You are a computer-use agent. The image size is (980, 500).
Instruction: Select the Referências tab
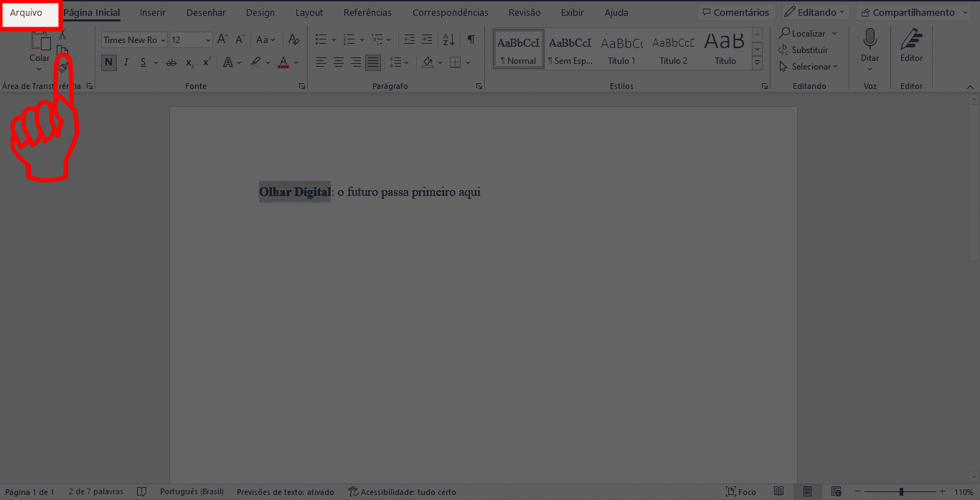[x=367, y=13]
